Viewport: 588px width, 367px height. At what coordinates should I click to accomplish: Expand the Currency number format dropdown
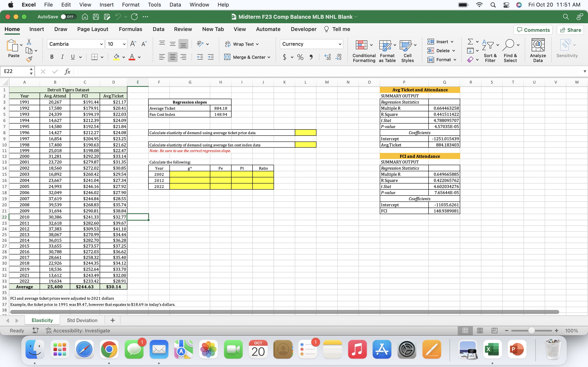340,44
